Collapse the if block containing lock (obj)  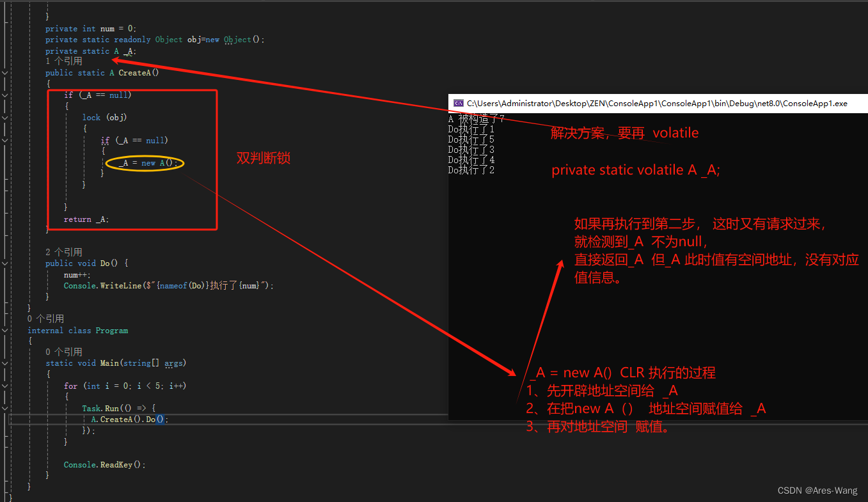[5, 95]
